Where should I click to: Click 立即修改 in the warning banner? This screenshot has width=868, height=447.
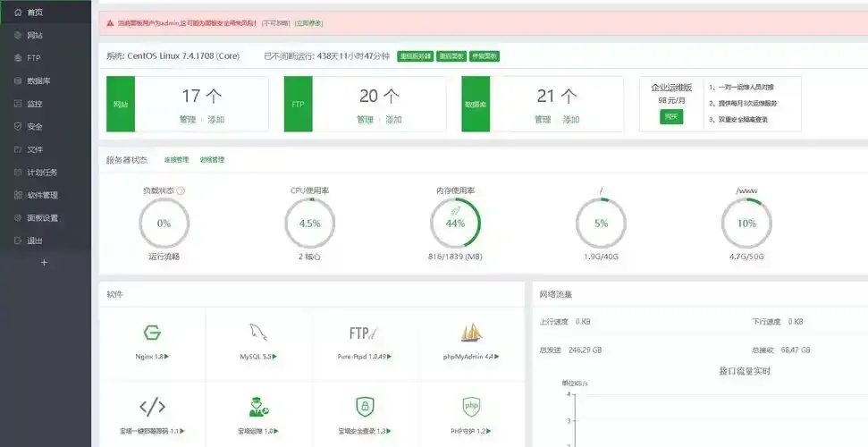[309, 23]
